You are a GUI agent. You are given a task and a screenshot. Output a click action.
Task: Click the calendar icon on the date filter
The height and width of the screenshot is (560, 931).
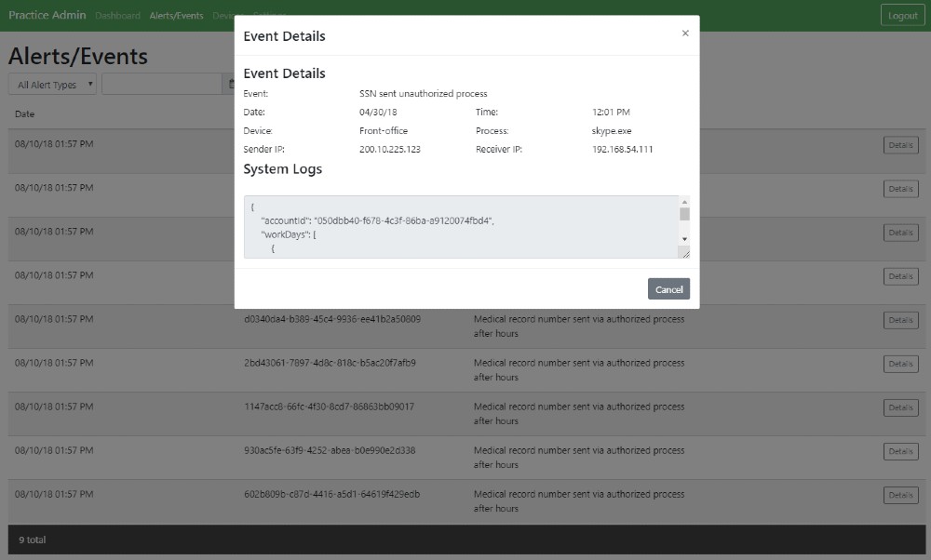(233, 84)
